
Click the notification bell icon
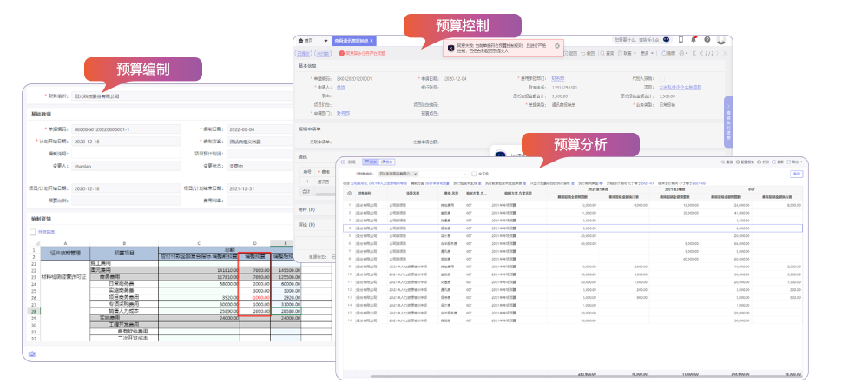[x=694, y=40]
